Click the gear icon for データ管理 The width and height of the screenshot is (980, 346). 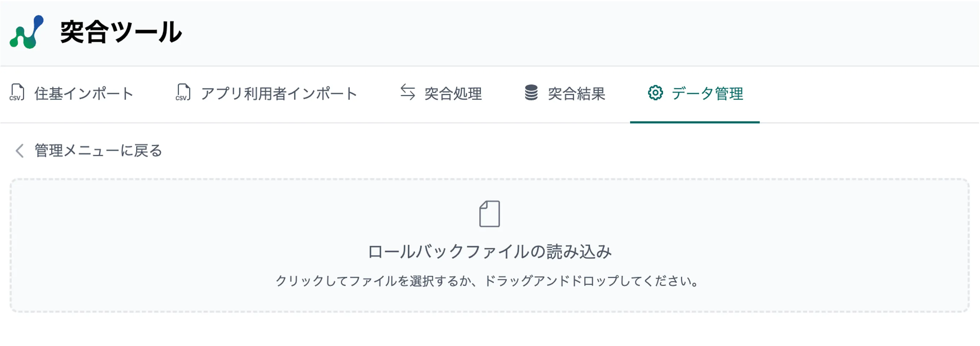655,93
